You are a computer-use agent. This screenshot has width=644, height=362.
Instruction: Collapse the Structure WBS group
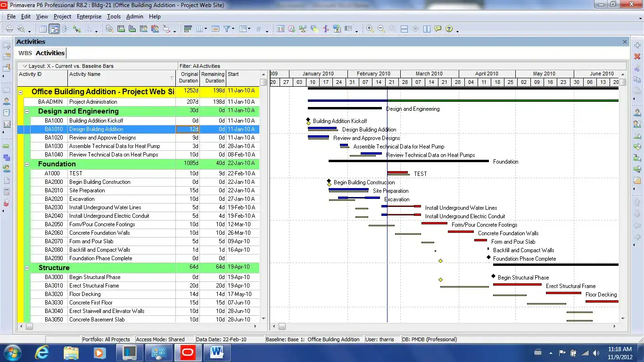pyautogui.click(x=26, y=267)
